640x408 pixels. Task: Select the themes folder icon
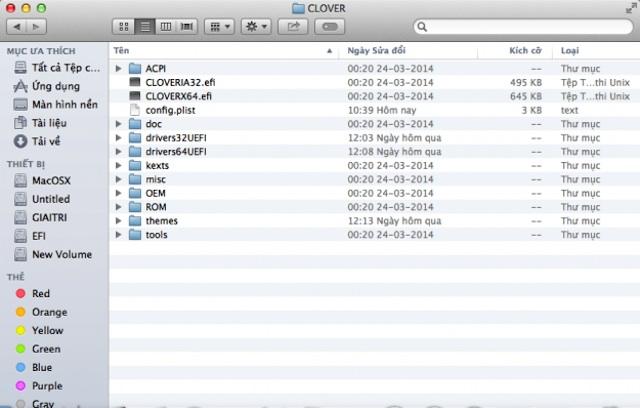click(135, 221)
